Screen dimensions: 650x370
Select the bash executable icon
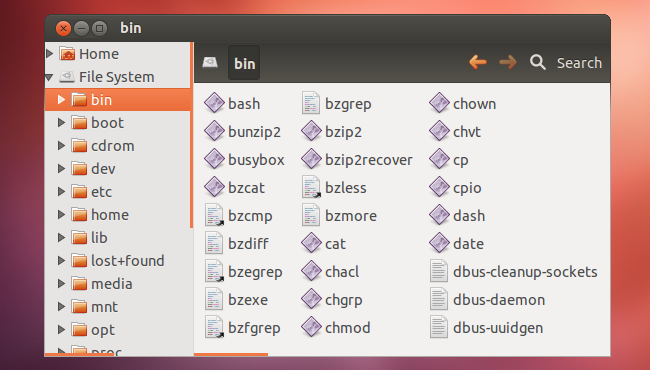[214, 103]
